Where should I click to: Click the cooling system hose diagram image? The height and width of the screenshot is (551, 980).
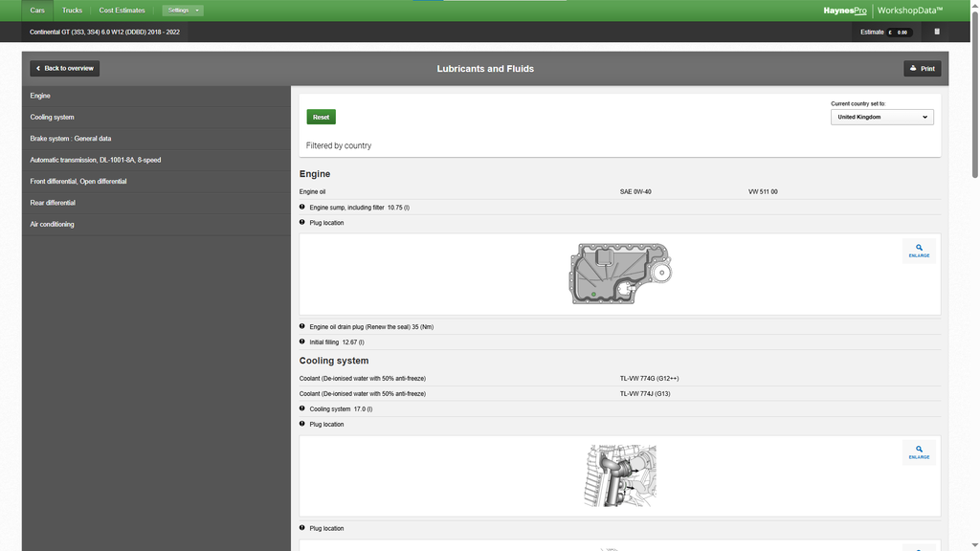click(x=620, y=475)
